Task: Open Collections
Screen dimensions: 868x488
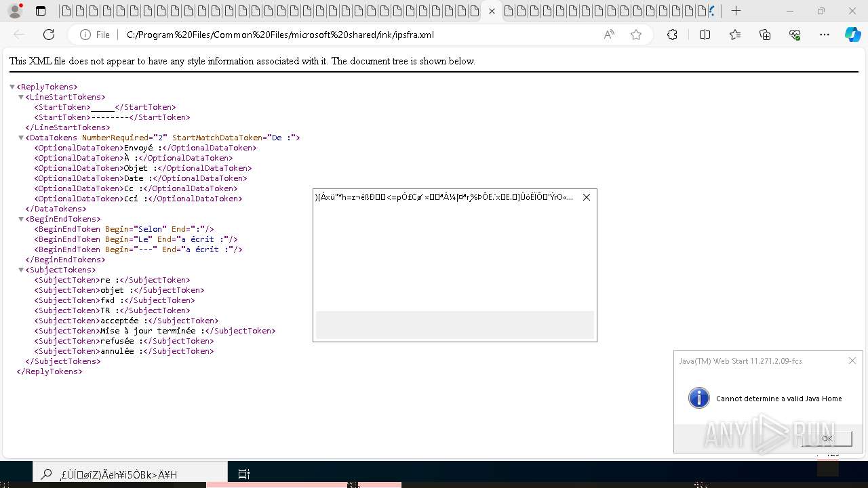Action: (765, 35)
